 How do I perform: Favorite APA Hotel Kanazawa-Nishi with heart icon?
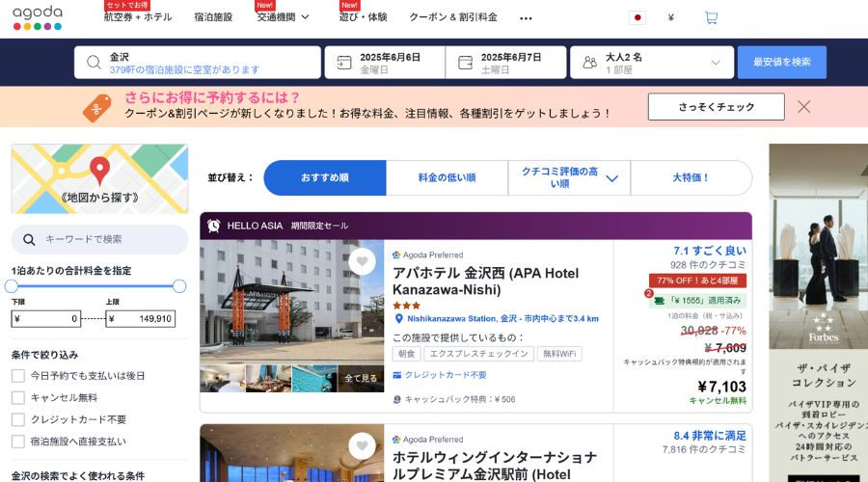(362, 262)
